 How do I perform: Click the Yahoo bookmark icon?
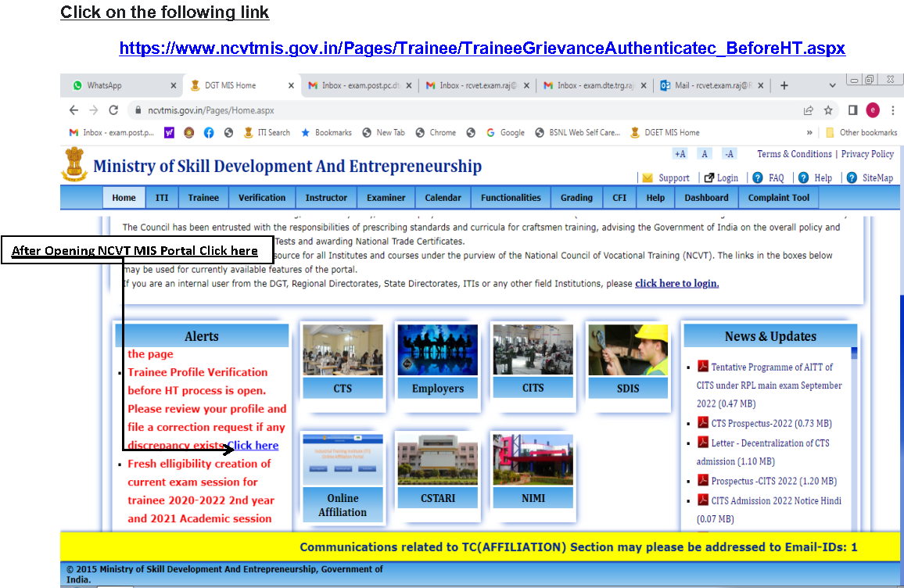(169, 133)
